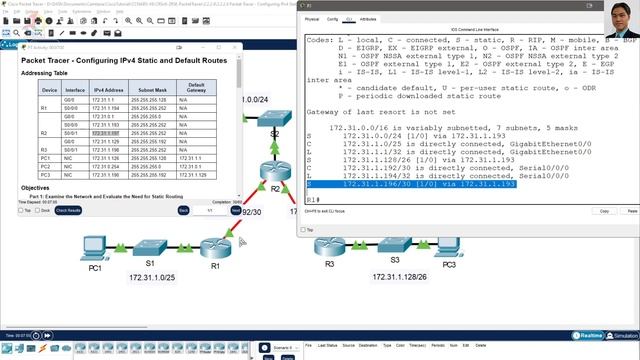Toggle Dock checkbox in PT Activity window
This screenshot has width=640, height=360.
(37, 210)
